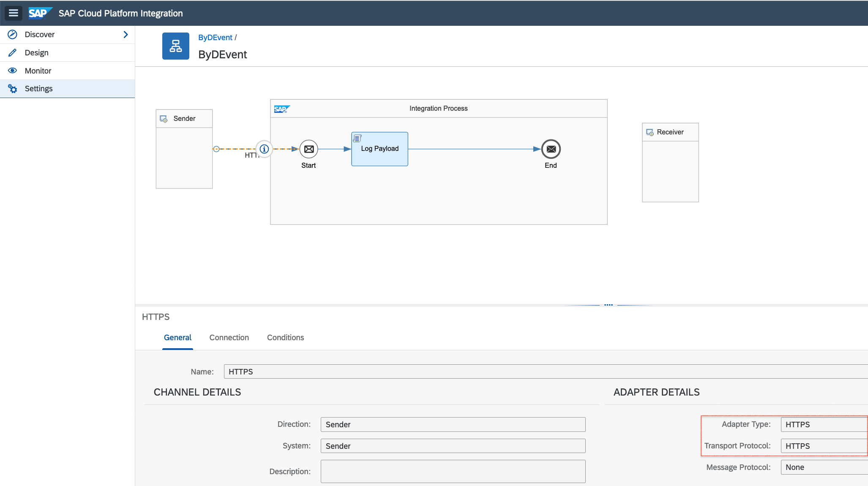Open the Discover navigation item
This screenshot has height=486, width=868.
point(68,35)
